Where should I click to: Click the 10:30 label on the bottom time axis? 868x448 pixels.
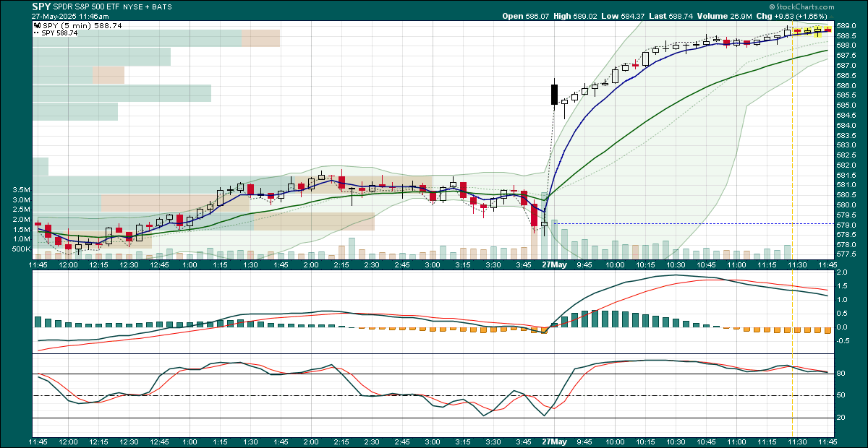point(676,440)
